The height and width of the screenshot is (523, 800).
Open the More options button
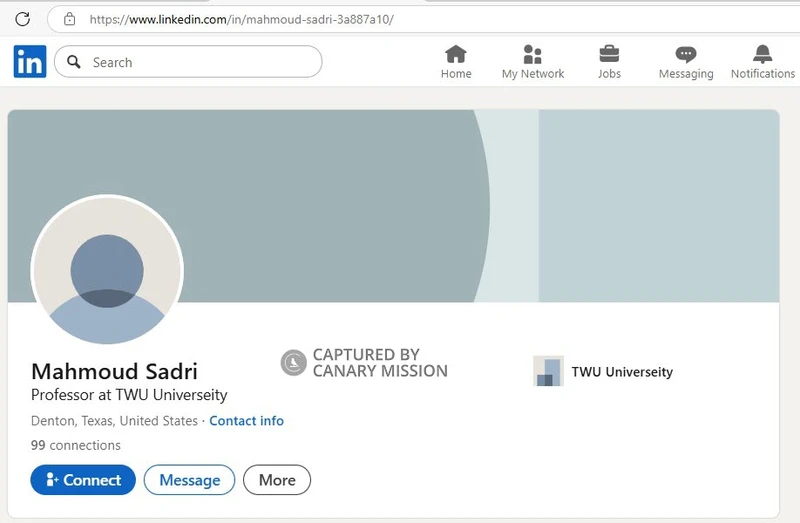(x=277, y=480)
